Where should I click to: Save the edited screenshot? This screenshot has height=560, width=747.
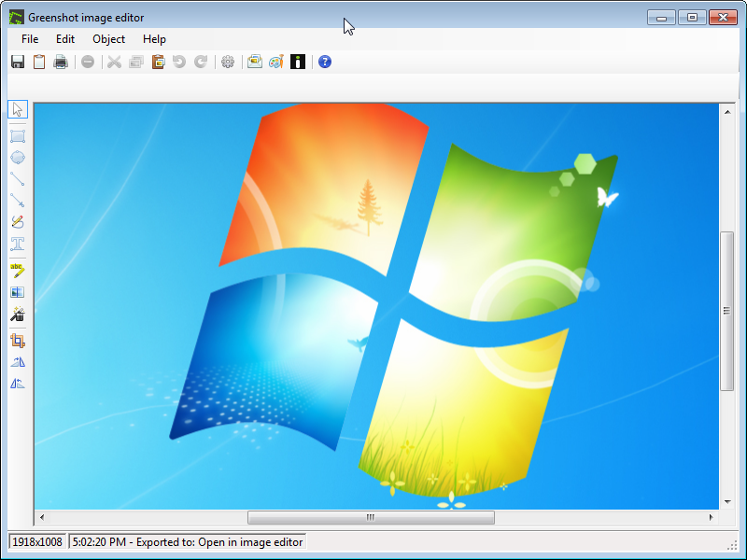(17, 62)
